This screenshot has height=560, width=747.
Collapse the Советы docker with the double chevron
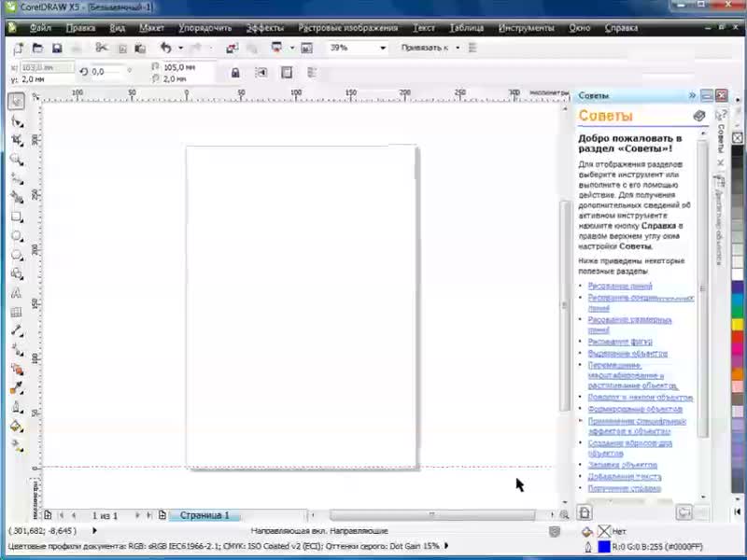tap(692, 96)
